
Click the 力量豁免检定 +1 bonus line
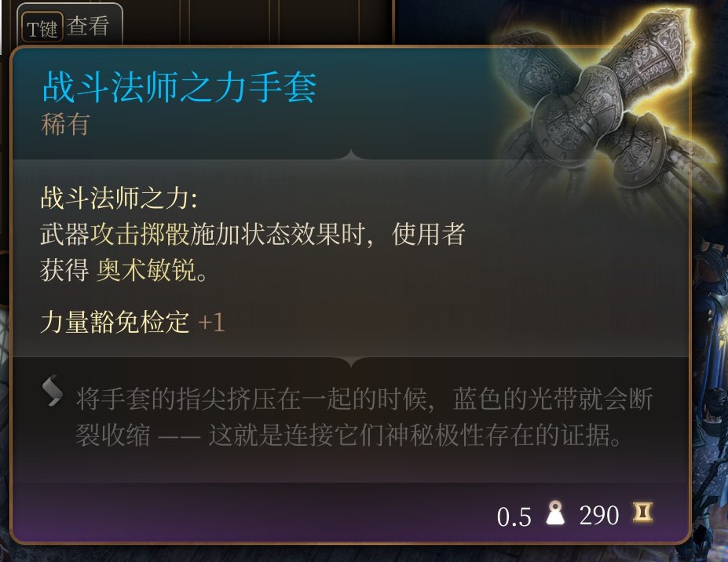[x=133, y=322]
